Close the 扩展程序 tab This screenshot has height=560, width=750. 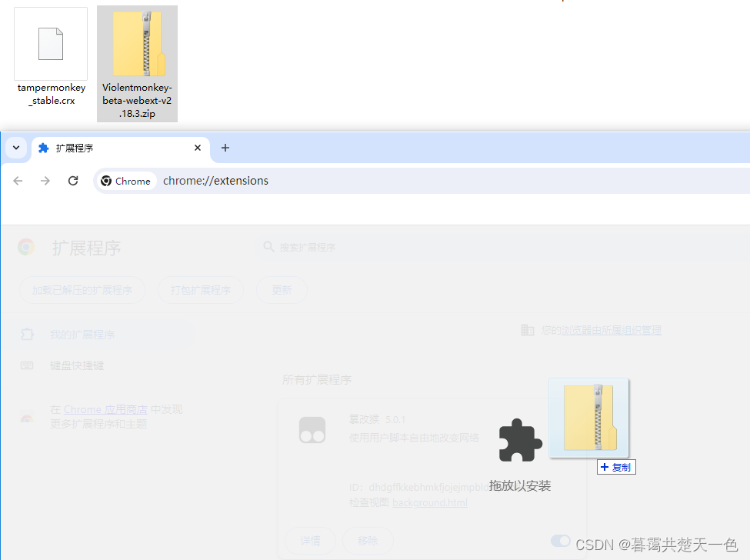point(198,148)
